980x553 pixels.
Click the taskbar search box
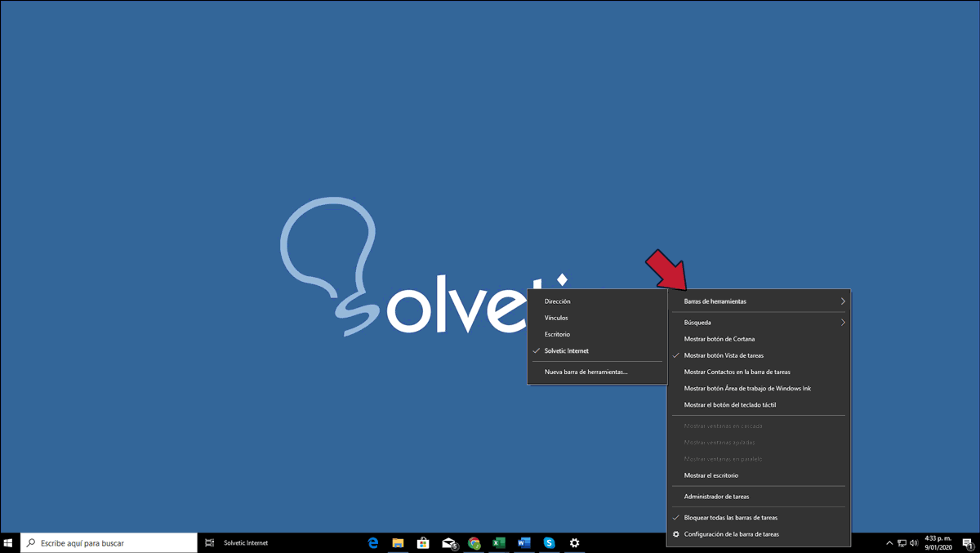[x=109, y=542]
